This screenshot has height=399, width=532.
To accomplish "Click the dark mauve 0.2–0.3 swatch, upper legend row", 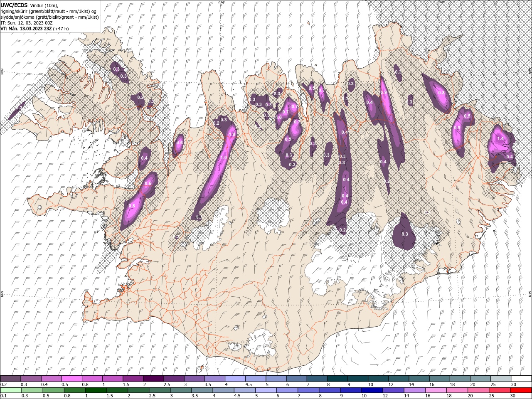I will 11,379.
